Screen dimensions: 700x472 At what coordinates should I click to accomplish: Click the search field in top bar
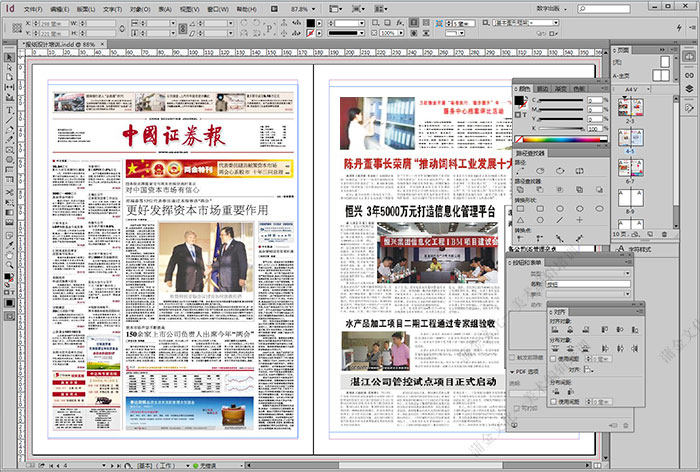tap(604, 8)
